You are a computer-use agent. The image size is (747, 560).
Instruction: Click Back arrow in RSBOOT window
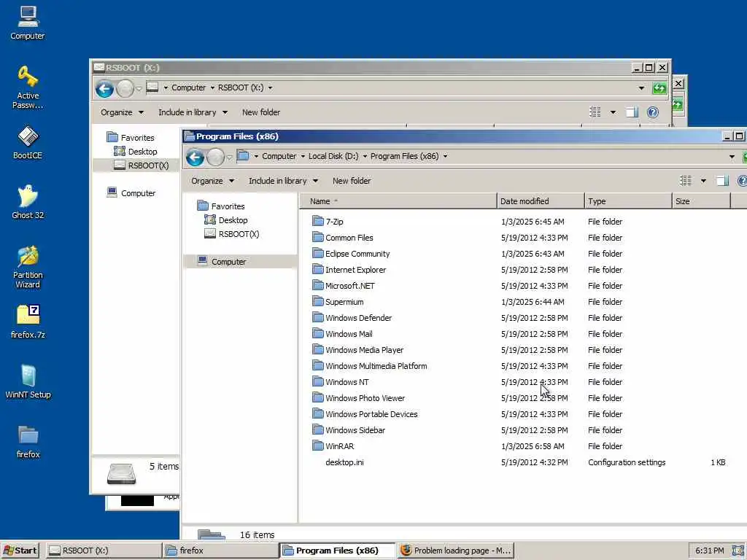click(x=104, y=88)
